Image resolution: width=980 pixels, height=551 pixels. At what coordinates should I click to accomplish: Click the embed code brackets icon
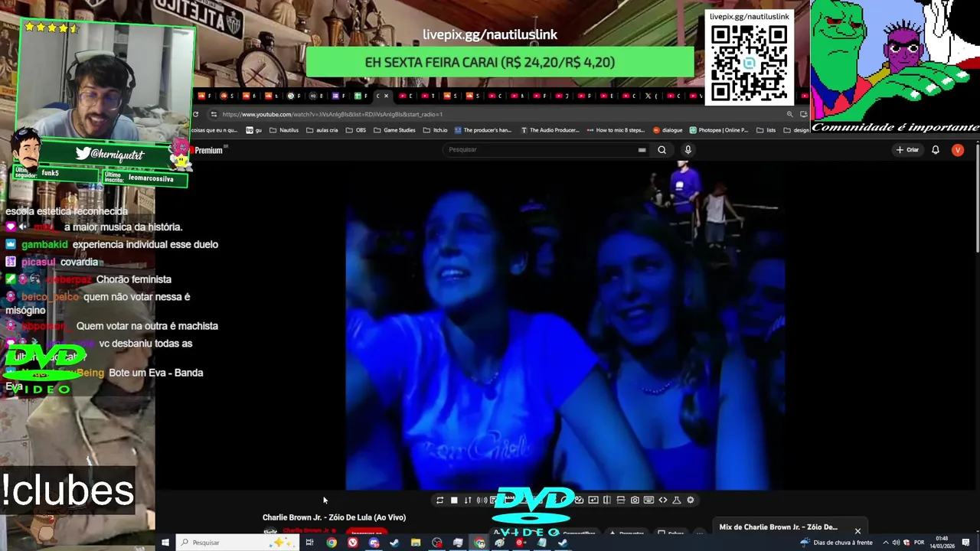pos(663,500)
